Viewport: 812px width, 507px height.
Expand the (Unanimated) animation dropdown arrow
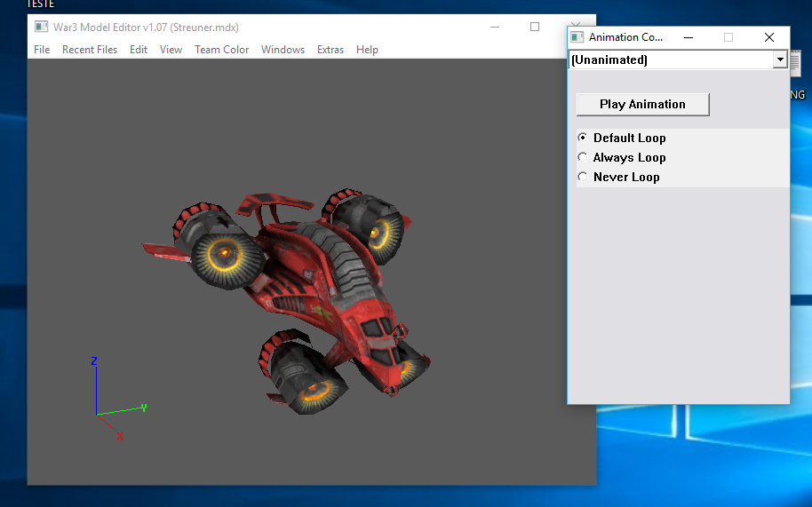[780, 60]
